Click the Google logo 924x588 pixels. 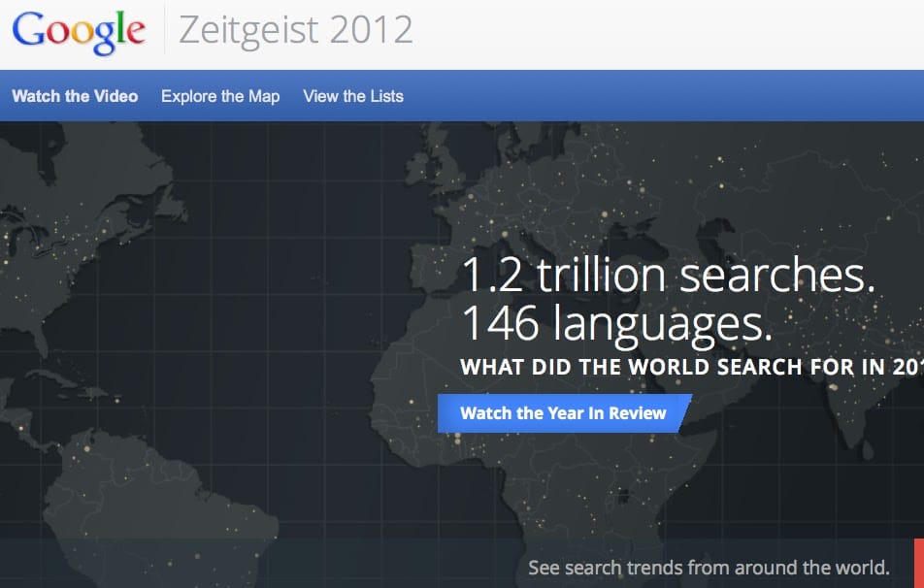coord(79,30)
